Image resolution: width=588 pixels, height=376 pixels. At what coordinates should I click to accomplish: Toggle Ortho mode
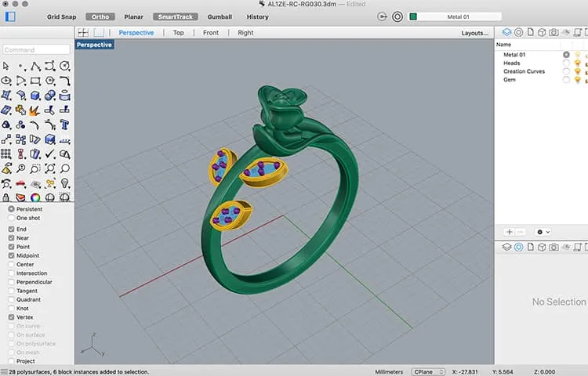pyautogui.click(x=100, y=17)
